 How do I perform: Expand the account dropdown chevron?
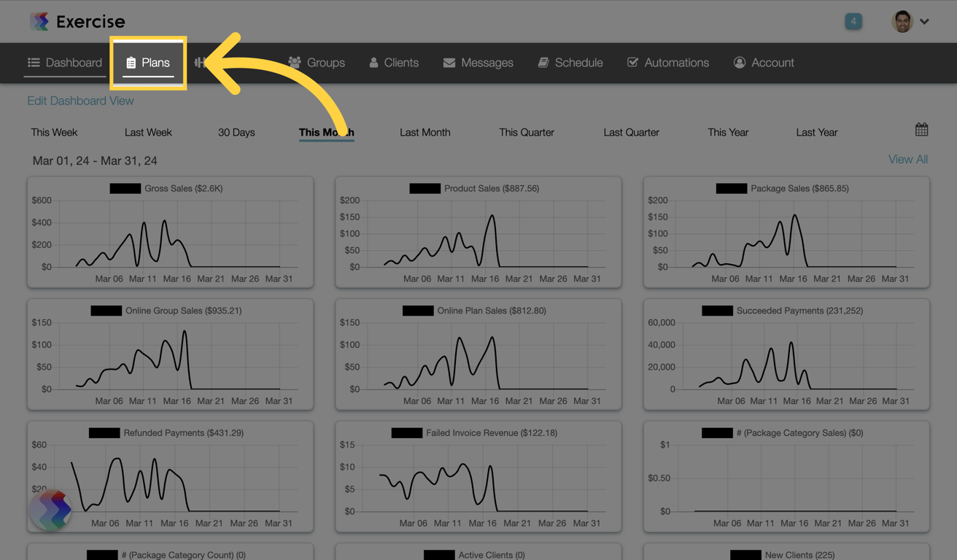pos(924,22)
